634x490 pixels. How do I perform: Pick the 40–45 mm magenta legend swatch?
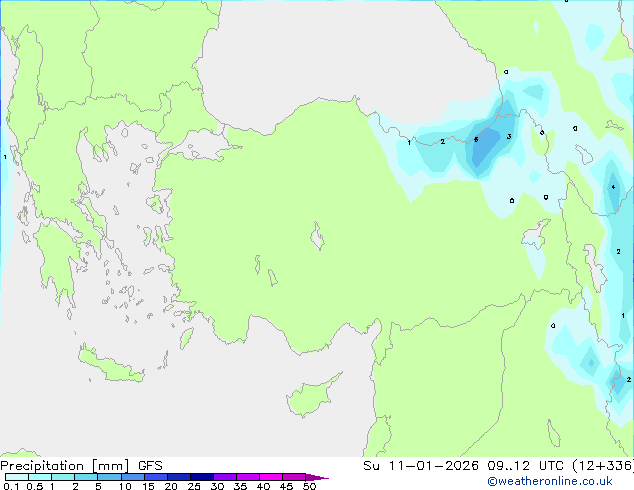point(271,477)
